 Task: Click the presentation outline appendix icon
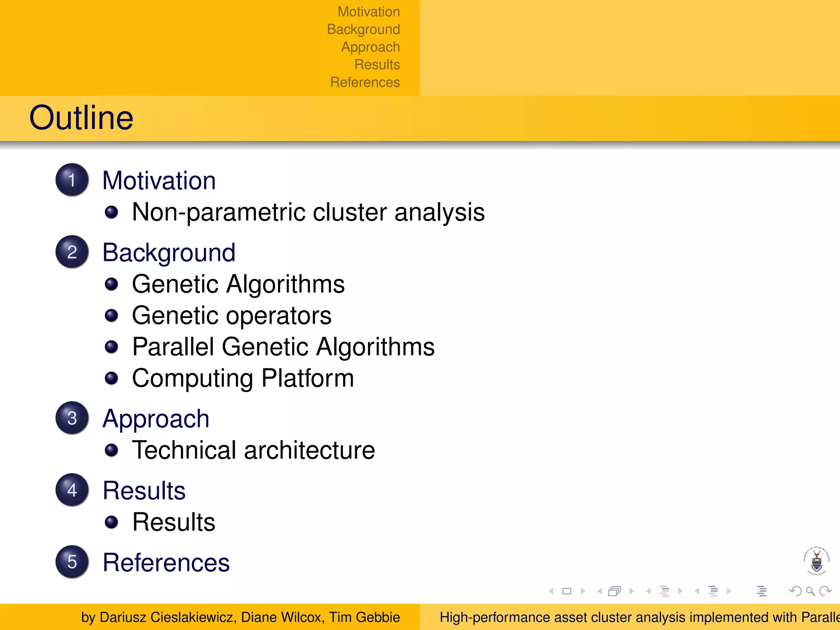pos(762,591)
